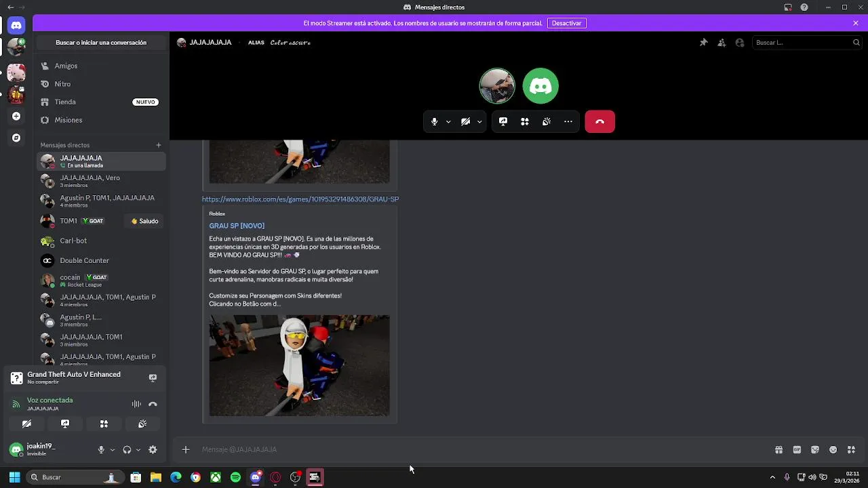Open the Agustin P, L... group chat
The height and width of the screenshot is (488, 868).
tap(100, 320)
